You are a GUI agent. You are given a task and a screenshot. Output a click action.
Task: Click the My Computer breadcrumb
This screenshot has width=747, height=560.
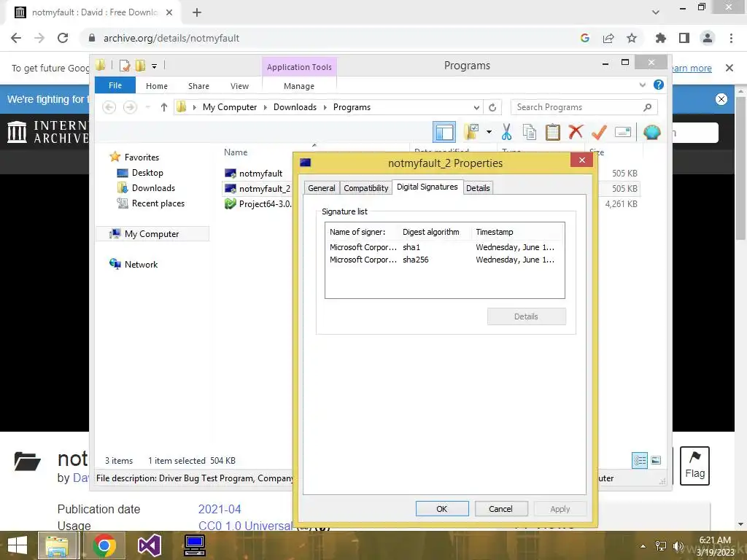[230, 107]
